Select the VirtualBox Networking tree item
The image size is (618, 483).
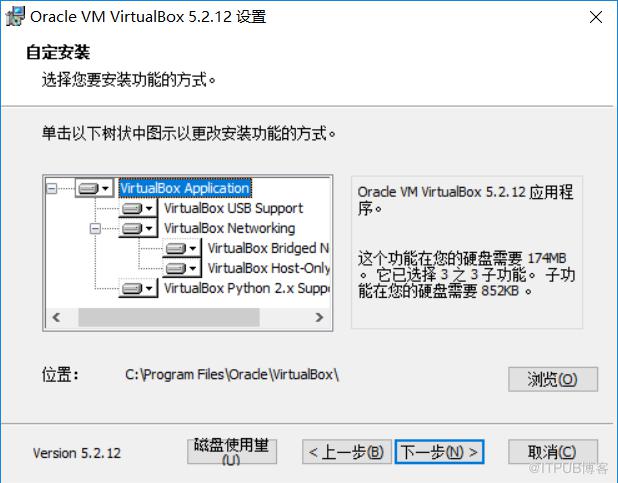229,228
